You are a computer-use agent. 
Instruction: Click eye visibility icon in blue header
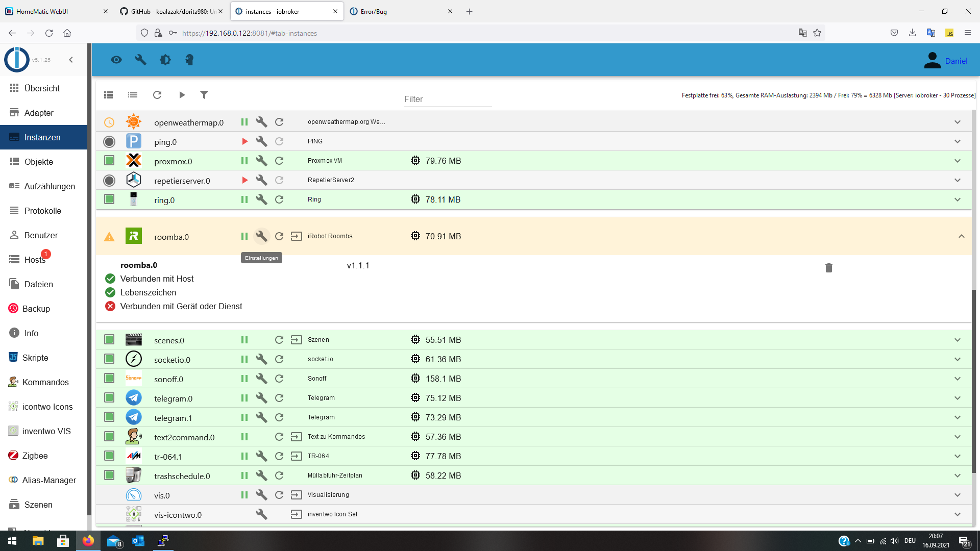point(116,60)
